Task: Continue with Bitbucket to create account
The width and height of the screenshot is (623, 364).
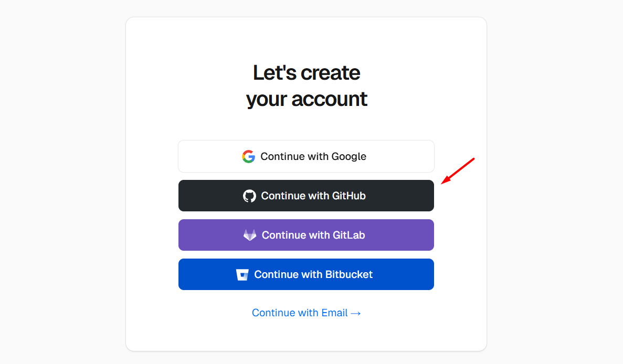Action: pos(306,274)
